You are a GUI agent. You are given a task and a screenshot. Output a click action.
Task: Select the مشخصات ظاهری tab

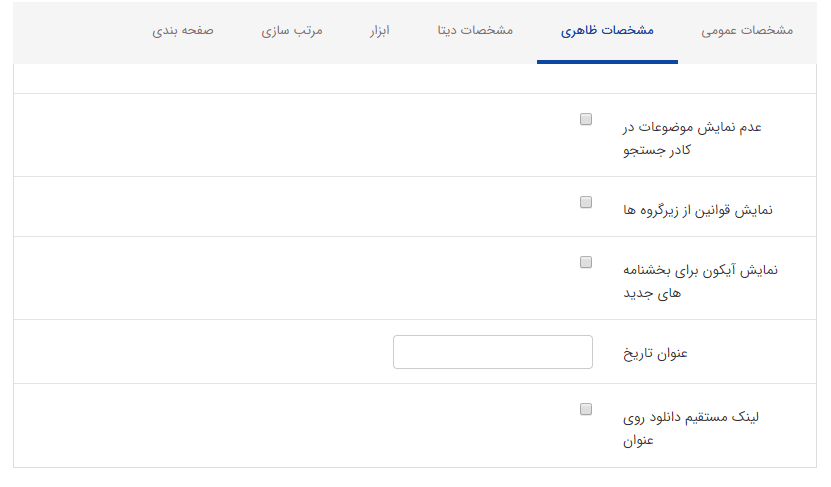[607, 31]
